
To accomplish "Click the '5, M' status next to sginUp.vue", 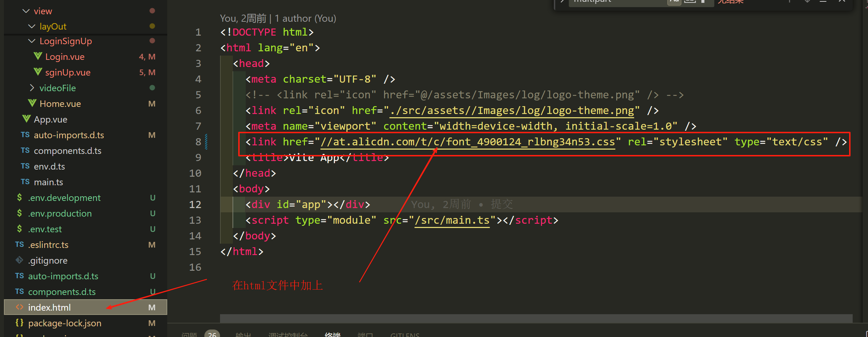I will point(147,72).
